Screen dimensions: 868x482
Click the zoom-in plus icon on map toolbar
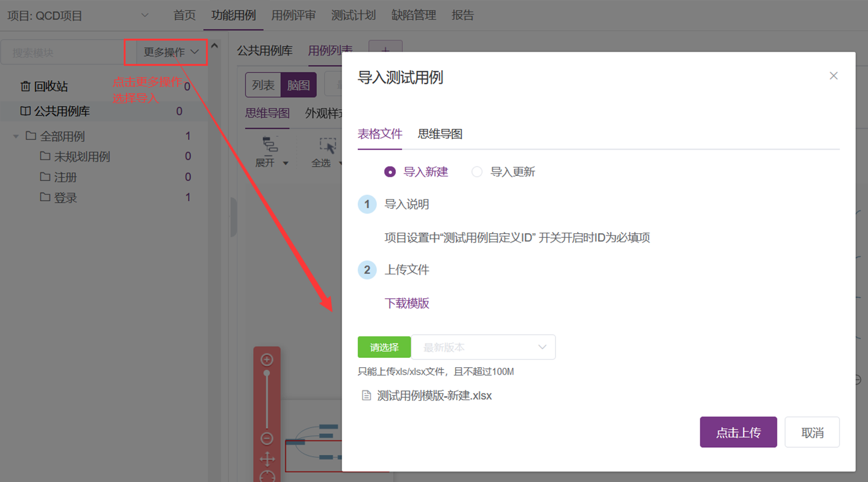[x=266, y=359]
